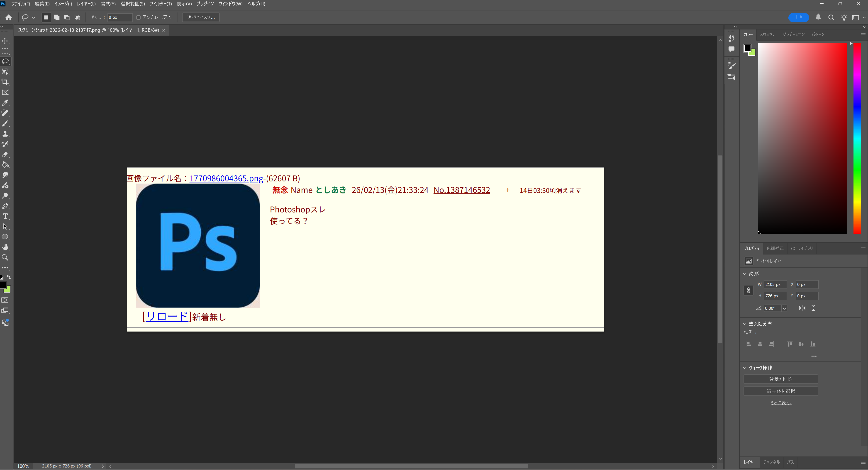Click the 背景を削除 button
Image resolution: width=868 pixels, height=470 pixels.
tap(780, 379)
